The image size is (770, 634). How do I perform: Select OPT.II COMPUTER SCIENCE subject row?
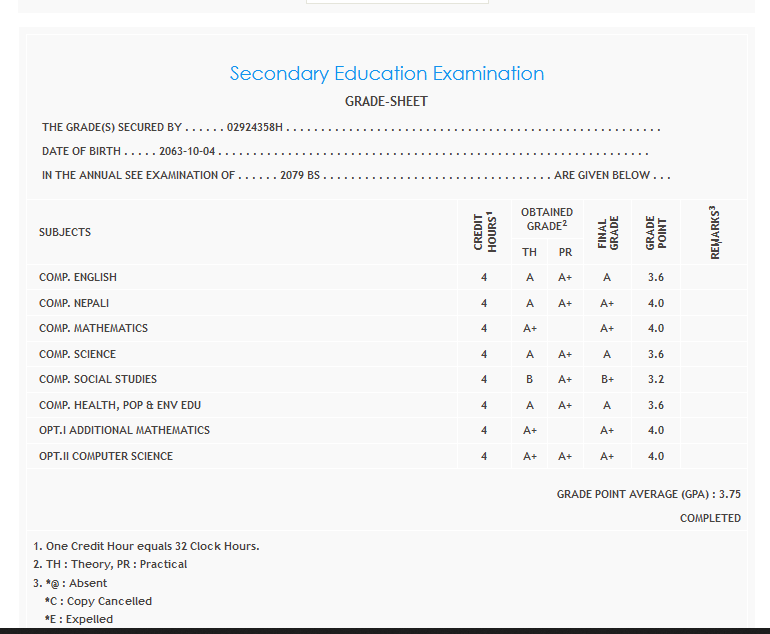pyautogui.click(x=106, y=456)
